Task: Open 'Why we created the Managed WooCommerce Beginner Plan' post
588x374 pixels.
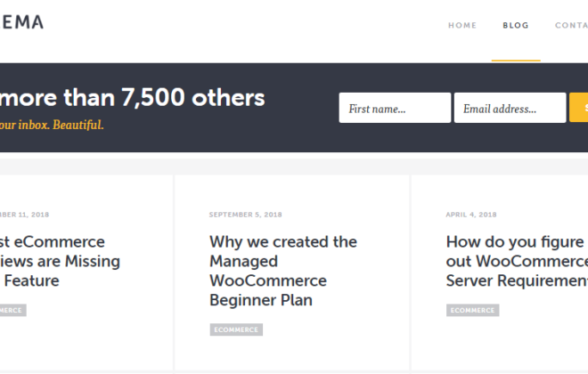Action: click(283, 271)
